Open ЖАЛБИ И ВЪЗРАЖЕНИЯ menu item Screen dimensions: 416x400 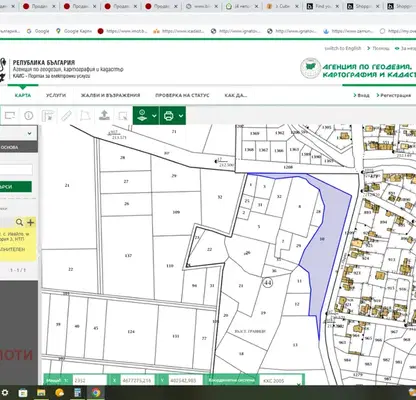[110, 95]
